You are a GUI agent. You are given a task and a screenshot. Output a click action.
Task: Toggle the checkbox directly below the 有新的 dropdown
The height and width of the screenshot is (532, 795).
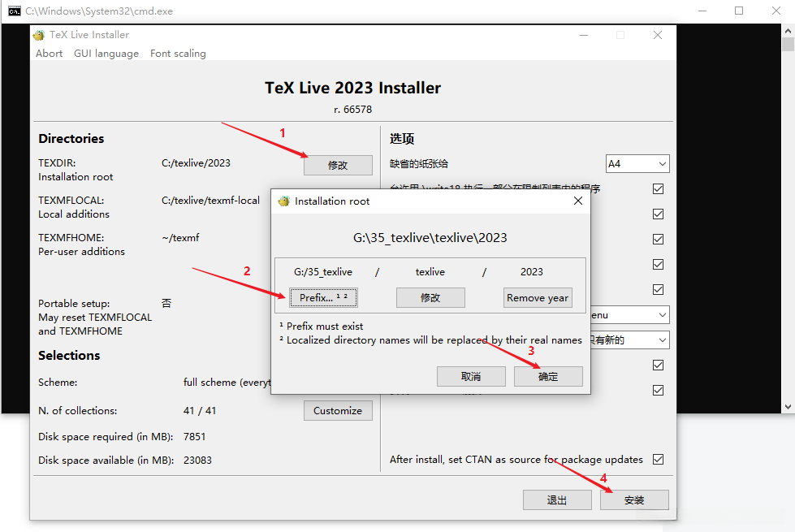click(658, 365)
